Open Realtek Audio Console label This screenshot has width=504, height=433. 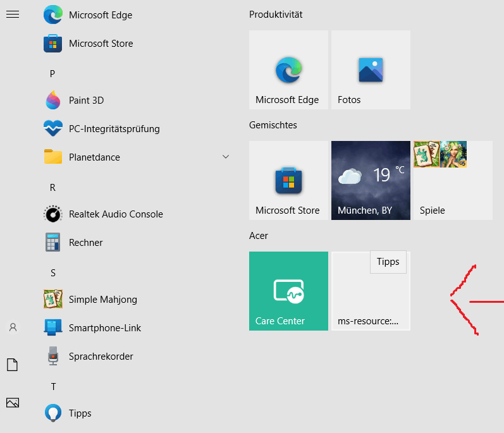click(x=116, y=214)
